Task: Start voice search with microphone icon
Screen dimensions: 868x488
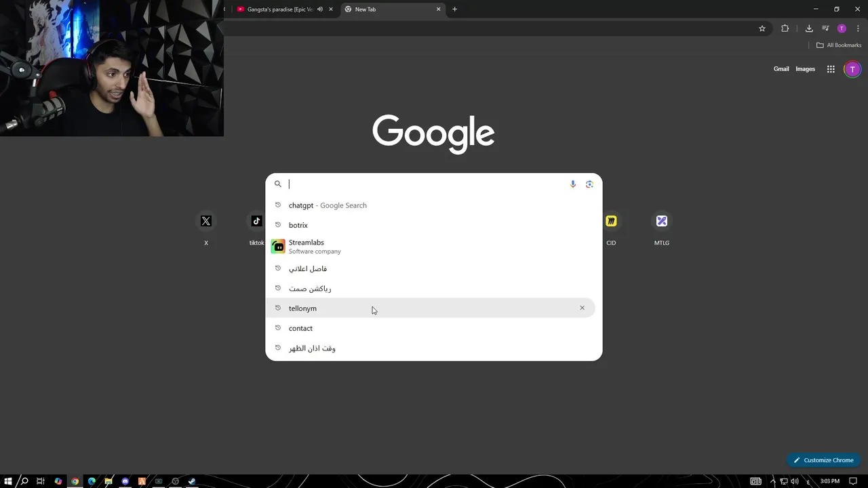Action: coord(573,184)
